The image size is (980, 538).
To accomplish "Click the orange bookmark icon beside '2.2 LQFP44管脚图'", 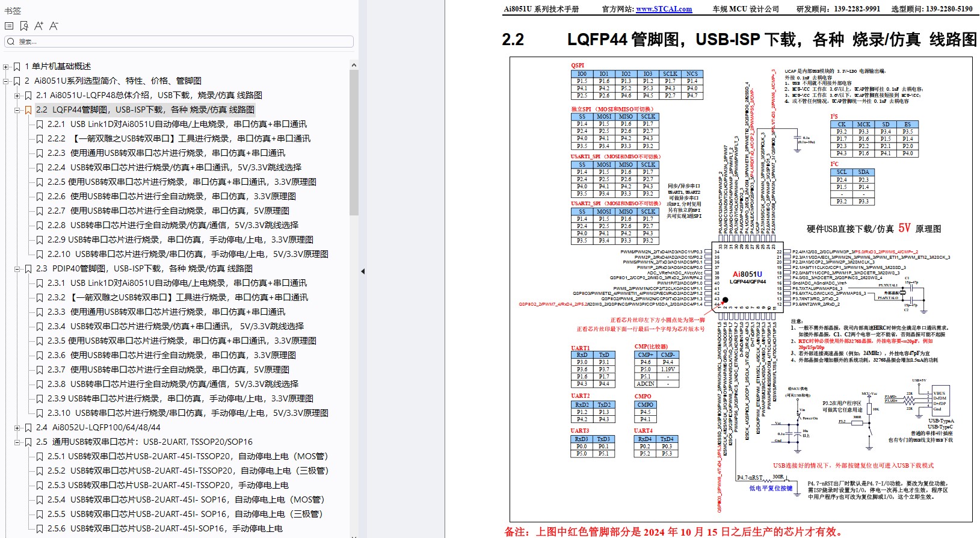I will [28, 110].
